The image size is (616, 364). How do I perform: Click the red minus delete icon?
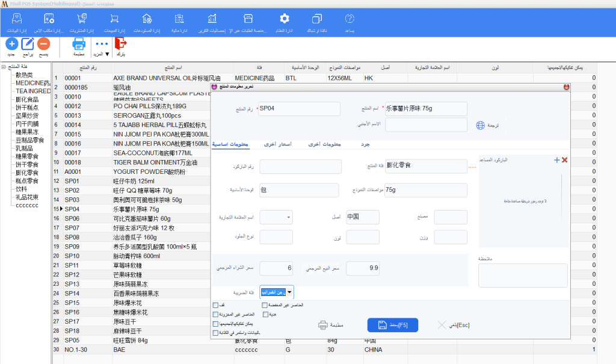[x=44, y=44]
